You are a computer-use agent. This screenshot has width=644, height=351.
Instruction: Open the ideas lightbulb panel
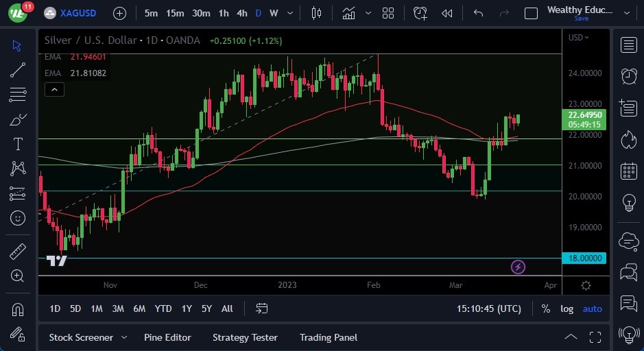click(x=628, y=202)
